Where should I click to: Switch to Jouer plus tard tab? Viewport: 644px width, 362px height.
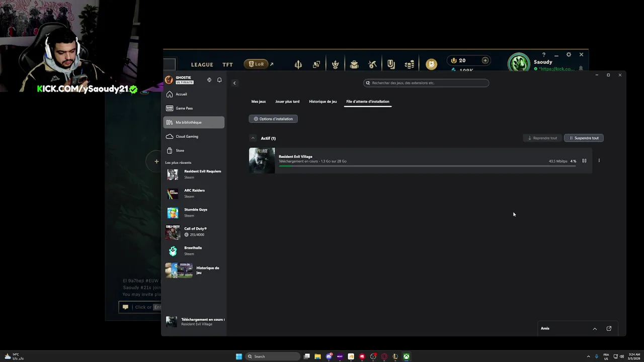[287, 102]
